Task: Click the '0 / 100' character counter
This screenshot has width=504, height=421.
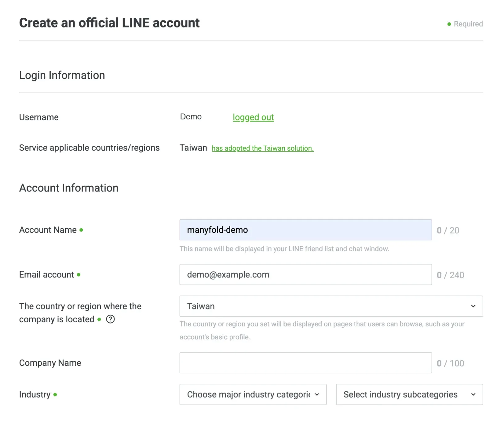Action: point(450,364)
